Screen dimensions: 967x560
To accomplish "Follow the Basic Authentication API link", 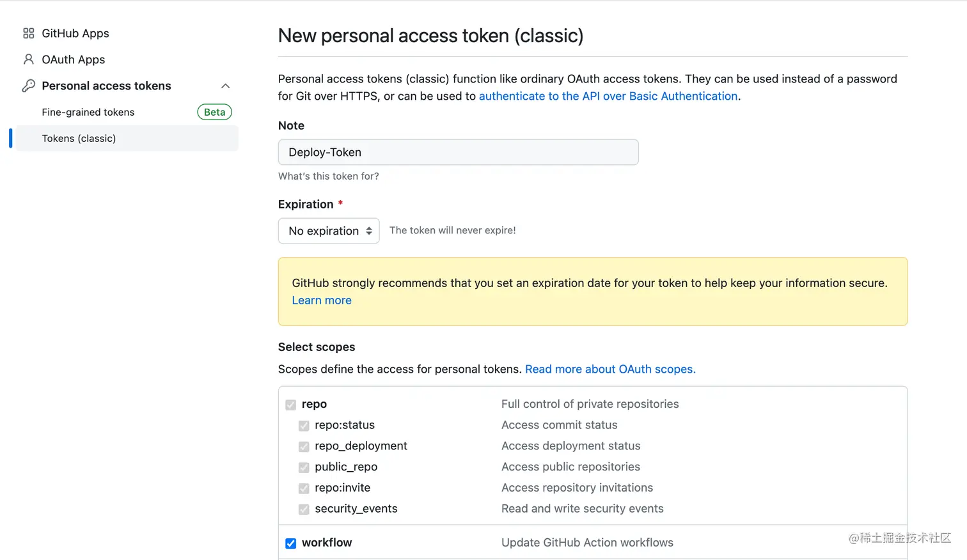I will point(608,96).
